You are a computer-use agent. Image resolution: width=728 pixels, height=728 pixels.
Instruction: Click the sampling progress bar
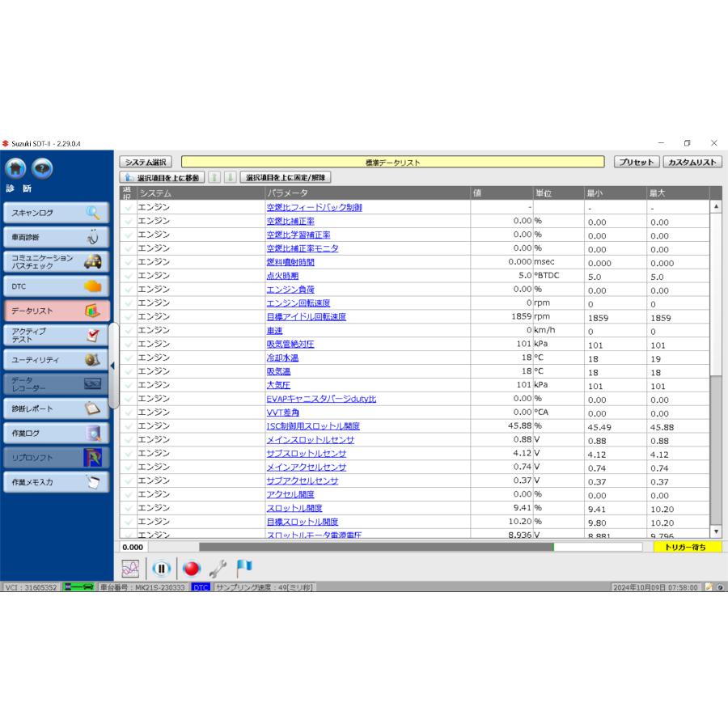tap(425, 548)
